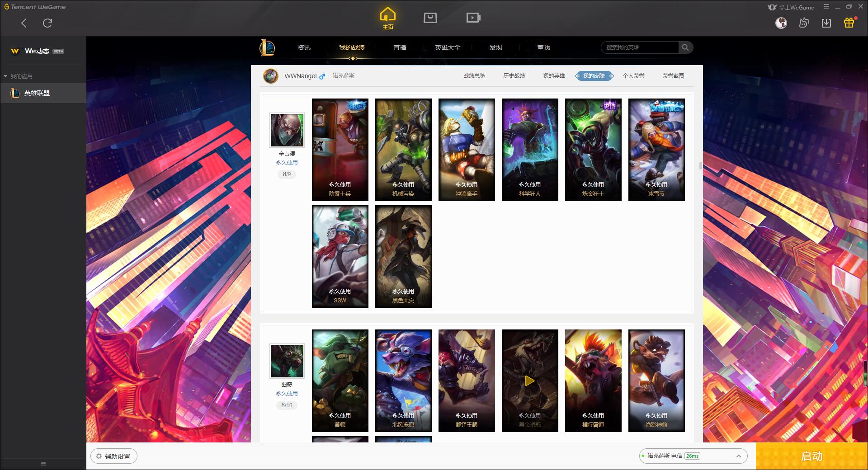
Task: Open the main hamburger menu at top right
Action: point(826,7)
